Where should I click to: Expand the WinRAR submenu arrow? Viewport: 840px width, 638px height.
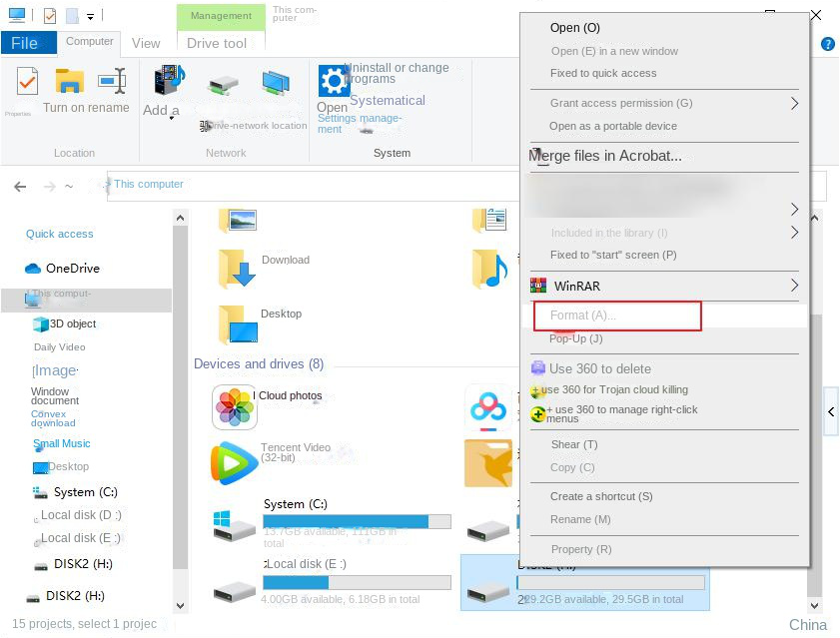click(794, 286)
